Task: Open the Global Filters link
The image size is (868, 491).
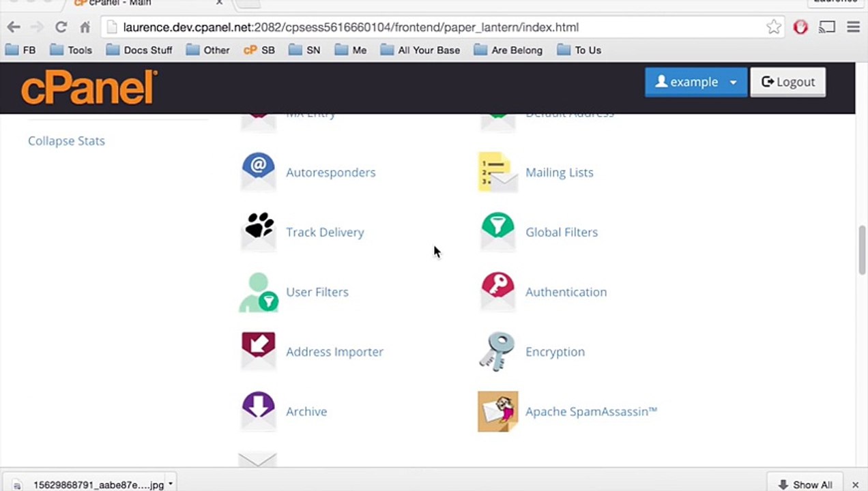Action: 561,232
